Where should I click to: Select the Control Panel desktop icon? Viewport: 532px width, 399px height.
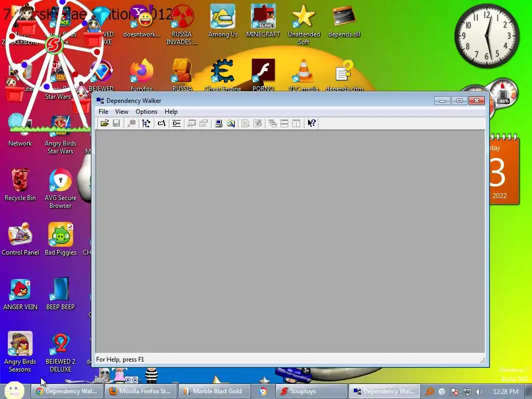pos(20,239)
